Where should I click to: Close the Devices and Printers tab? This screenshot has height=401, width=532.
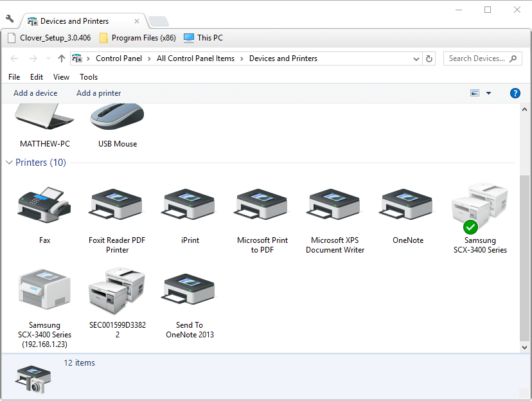pyautogui.click(x=137, y=21)
